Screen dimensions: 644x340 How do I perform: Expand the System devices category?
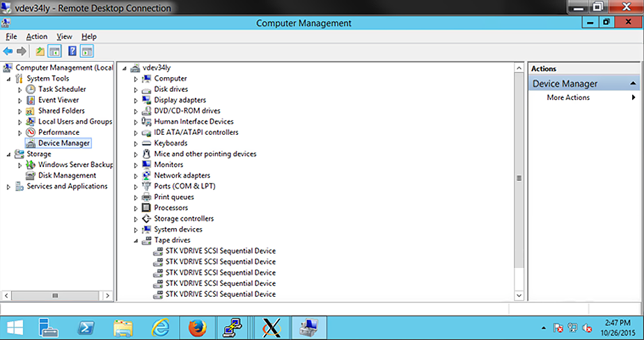(136, 229)
